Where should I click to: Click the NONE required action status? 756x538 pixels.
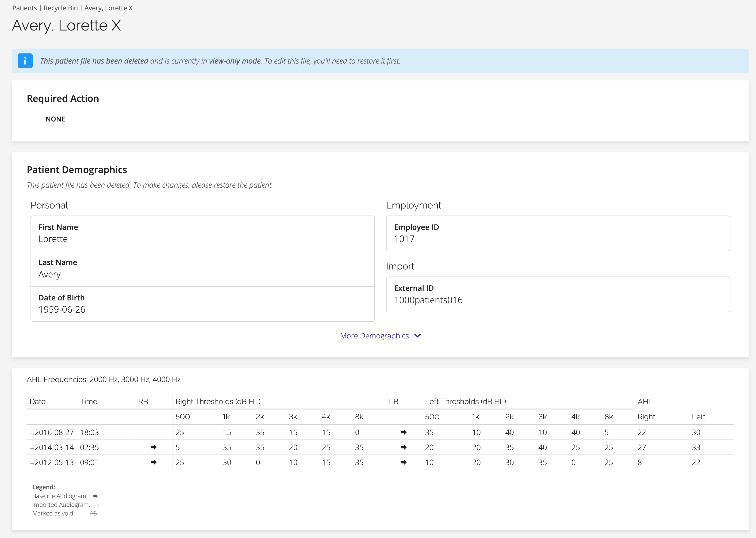[x=55, y=119]
